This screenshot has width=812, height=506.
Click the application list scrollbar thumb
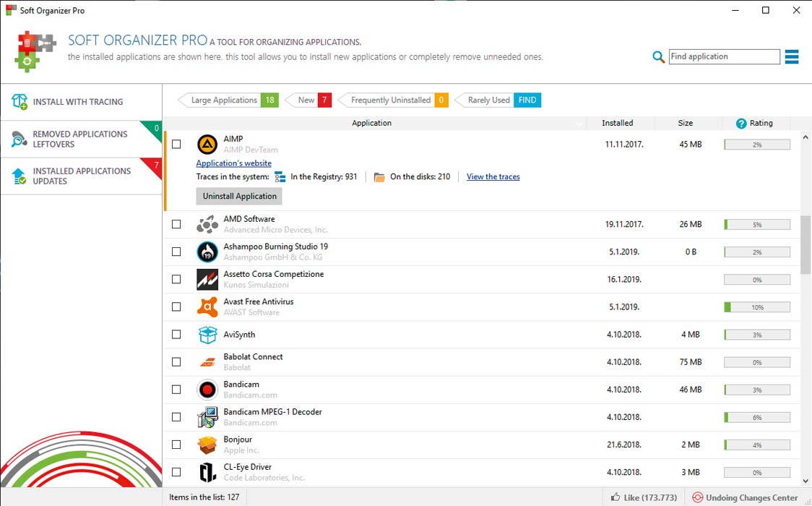pos(805,245)
